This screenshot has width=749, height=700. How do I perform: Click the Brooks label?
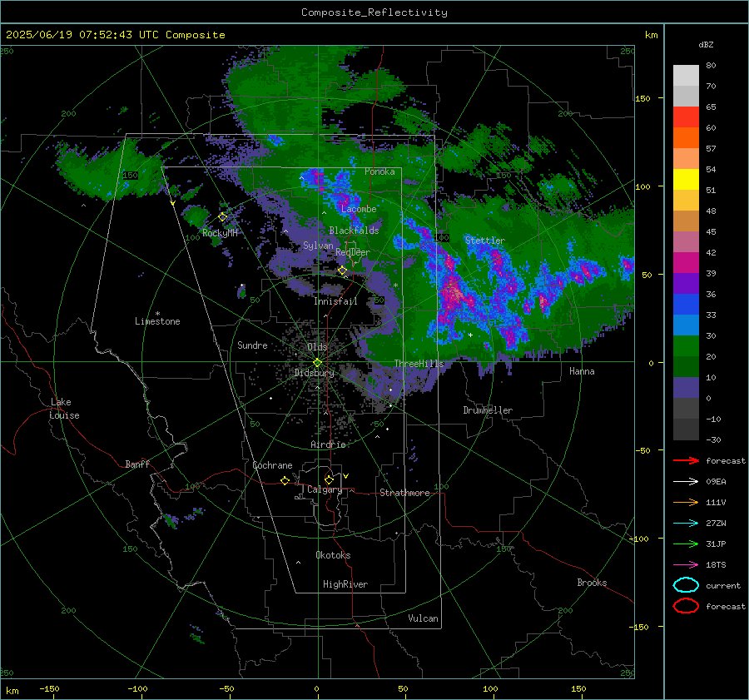592,583
